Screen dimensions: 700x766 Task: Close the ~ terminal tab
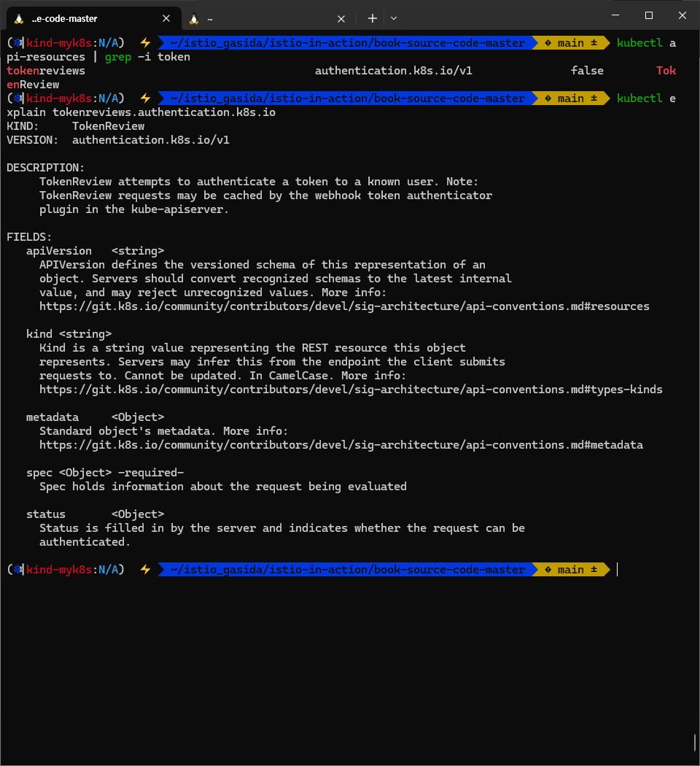[341, 18]
